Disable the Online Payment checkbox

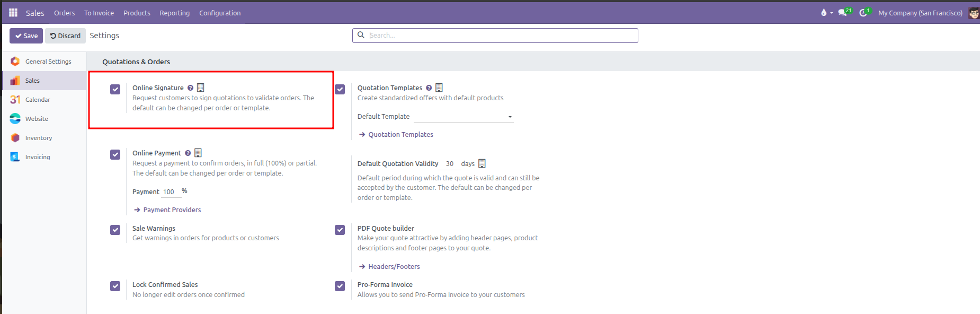pyautogui.click(x=115, y=154)
